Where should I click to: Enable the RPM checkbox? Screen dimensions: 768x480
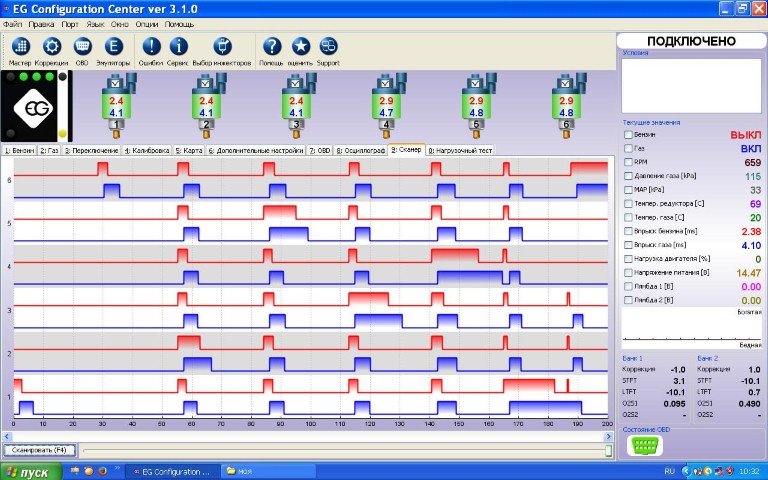click(x=628, y=162)
